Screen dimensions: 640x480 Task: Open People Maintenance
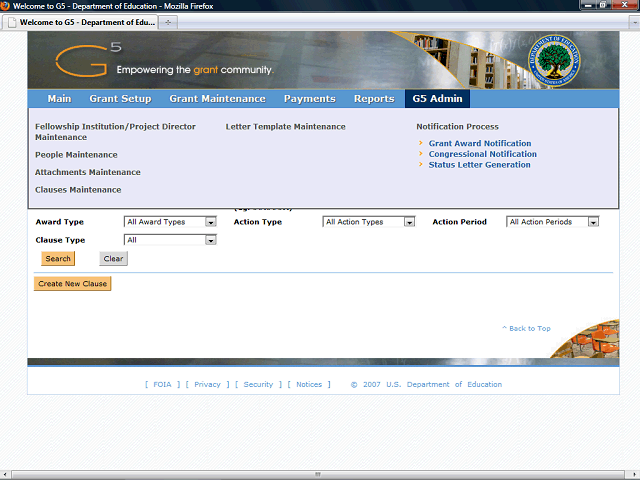(x=76, y=155)
